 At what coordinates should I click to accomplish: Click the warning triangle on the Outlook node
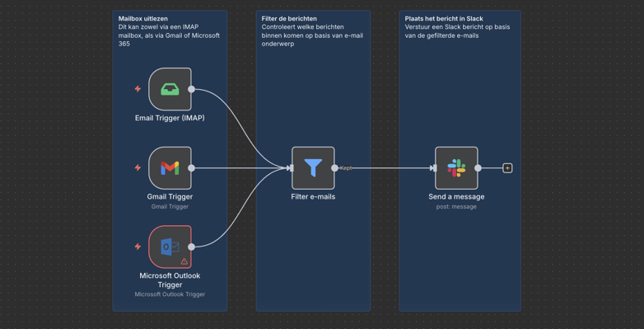tap(184, 261)
